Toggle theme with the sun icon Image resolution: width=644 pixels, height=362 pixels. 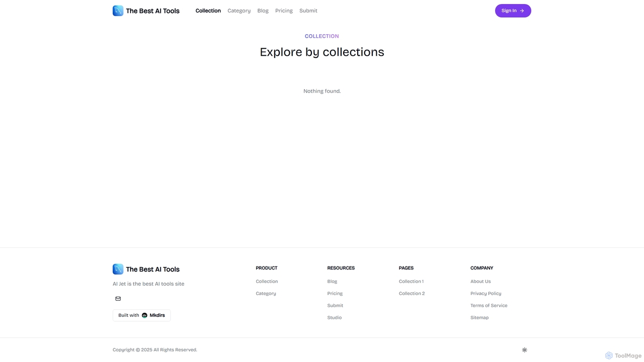524,350
